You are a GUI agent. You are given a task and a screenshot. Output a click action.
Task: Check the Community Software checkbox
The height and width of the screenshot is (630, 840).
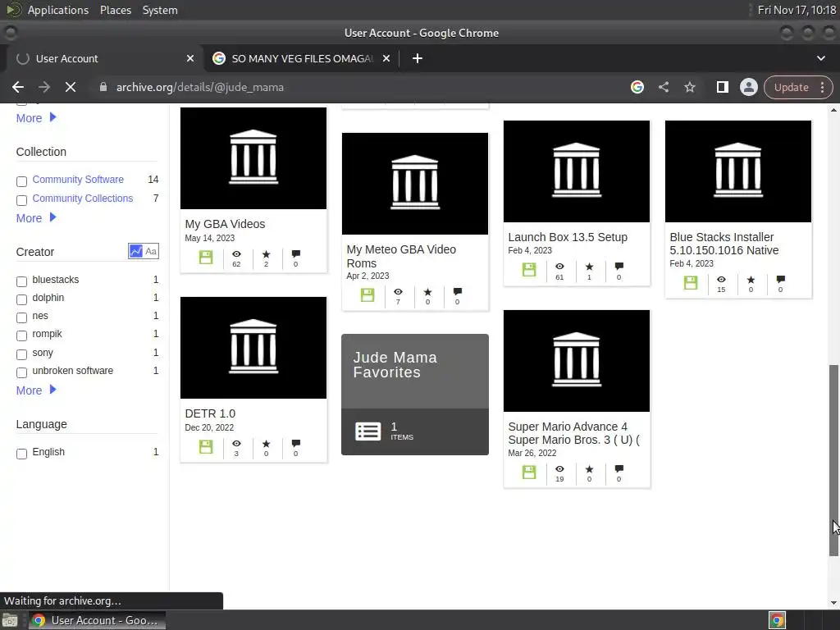pyautogui.click(x=21, y=181)
